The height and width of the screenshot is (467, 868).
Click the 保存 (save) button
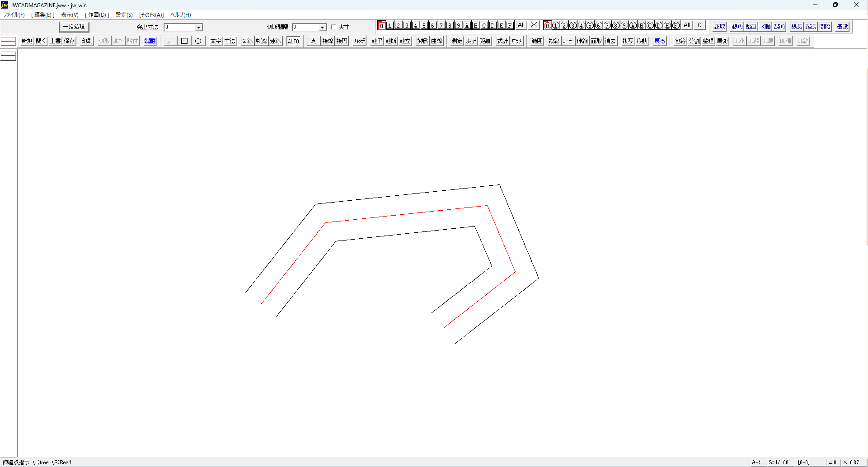[69, 41]
